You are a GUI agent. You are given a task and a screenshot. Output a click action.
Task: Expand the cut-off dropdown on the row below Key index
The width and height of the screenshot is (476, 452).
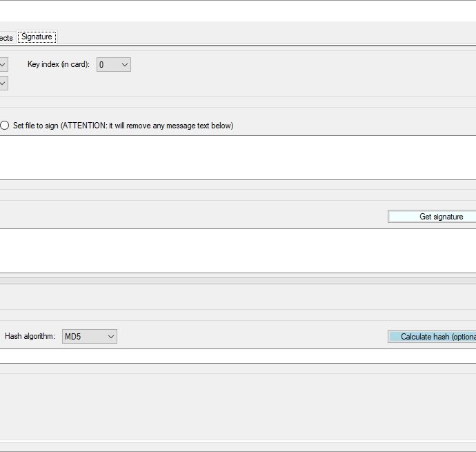pyautogui.click(x=3, y=83)
